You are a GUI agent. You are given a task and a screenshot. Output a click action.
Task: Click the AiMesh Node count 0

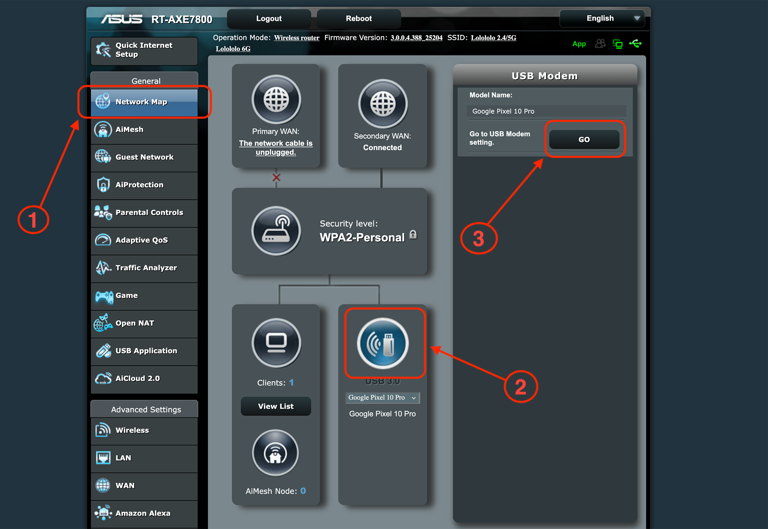(x=303, y=491)
